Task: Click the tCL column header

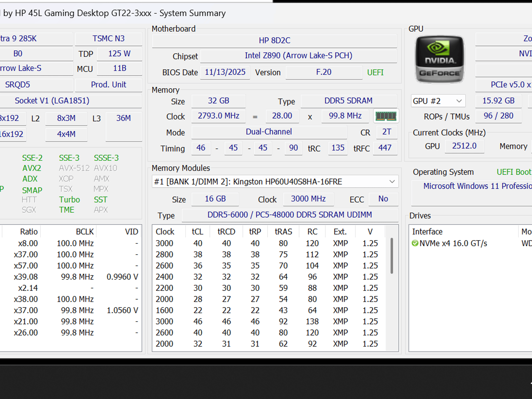Action: tap(198, 232)
